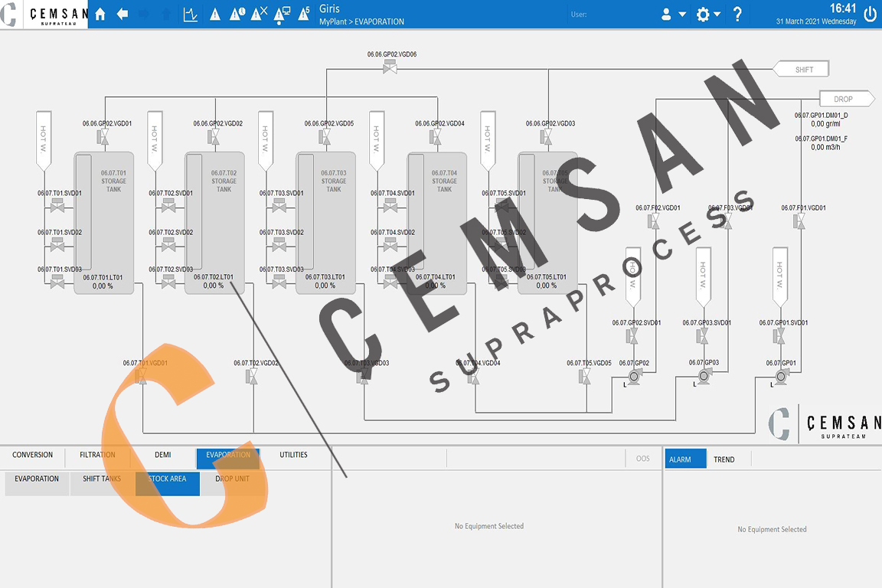This screenshot has height=588, width=882.
Task: Click valve 06.07.T01.SVD02
Action: [57, 245]
